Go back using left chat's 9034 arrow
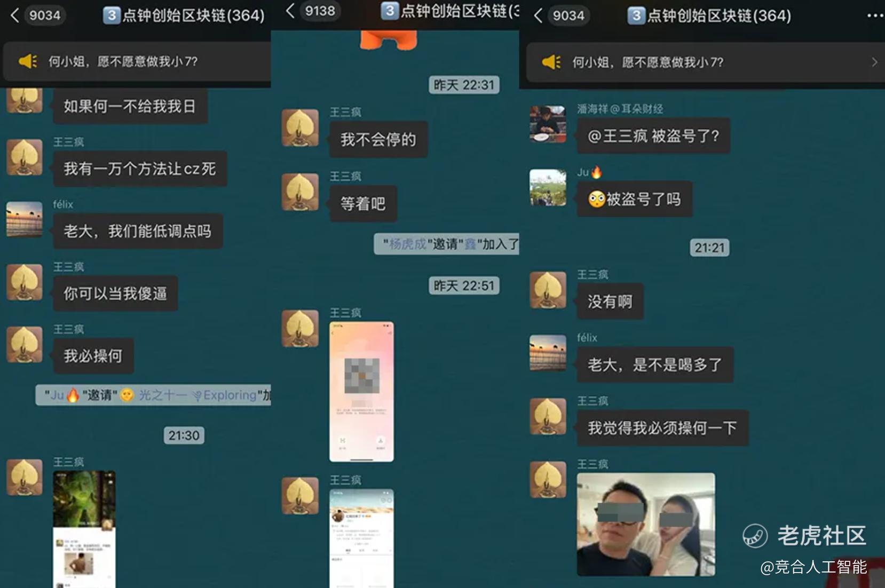Image resolution: width=885 pixels, height=588 pixels. (15, 15)
